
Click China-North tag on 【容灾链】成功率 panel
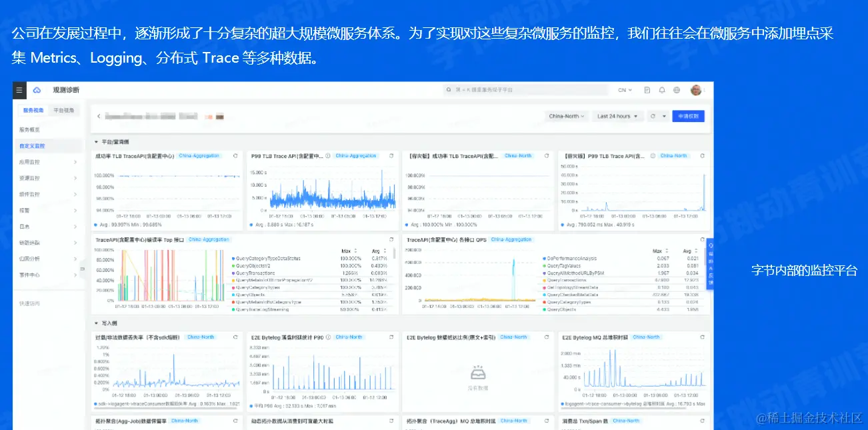tap(519, 156)
